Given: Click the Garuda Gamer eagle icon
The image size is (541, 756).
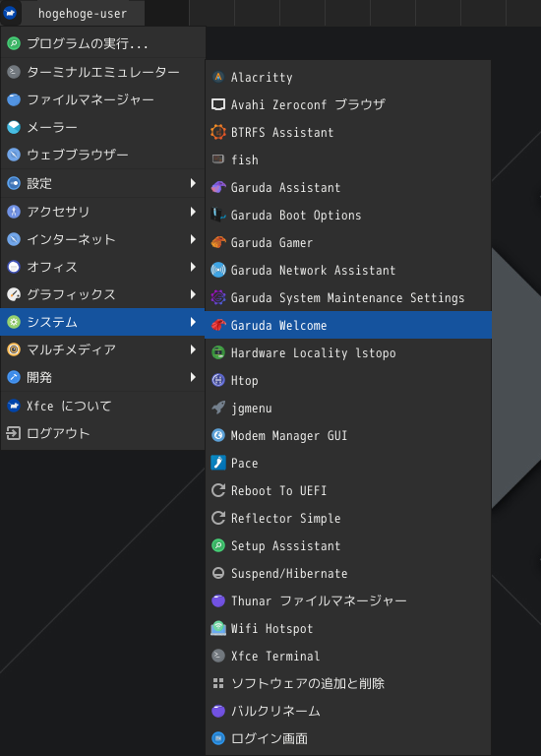Looking at the screenshot, I should (x=218, y=242).
